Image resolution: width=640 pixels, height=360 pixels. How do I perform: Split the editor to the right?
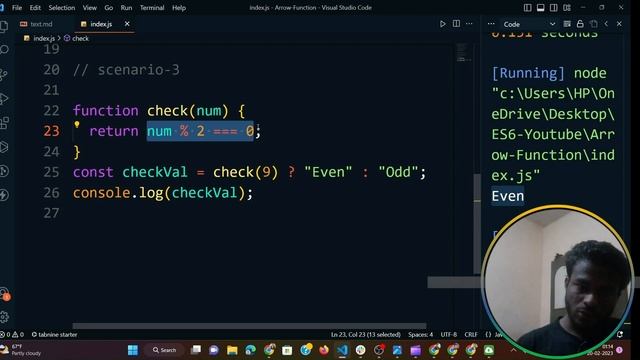point(456,24)
